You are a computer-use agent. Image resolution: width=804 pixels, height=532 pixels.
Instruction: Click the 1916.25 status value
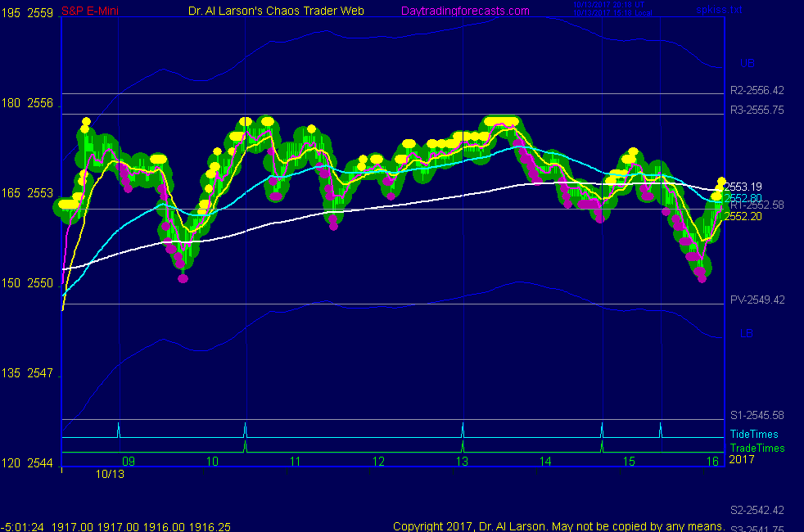tap(210, 527)
